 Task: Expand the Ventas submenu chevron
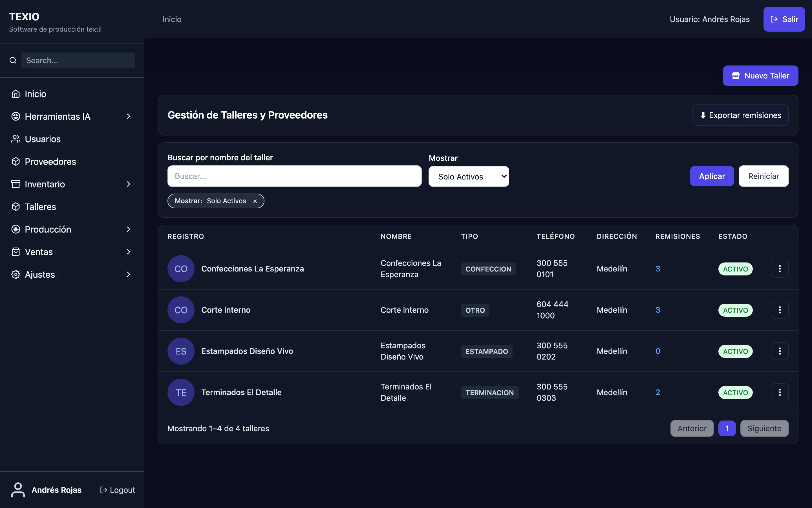tap(129, 252)
